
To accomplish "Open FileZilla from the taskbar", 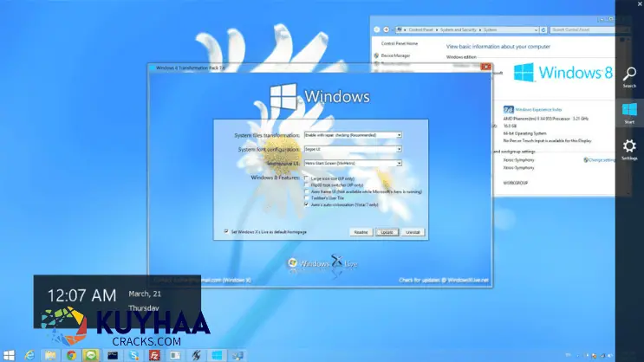I will (154, 355).
